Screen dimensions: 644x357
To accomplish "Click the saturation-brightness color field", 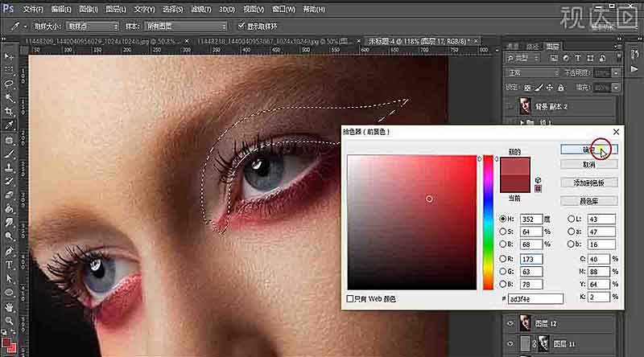I will [412, 223].
